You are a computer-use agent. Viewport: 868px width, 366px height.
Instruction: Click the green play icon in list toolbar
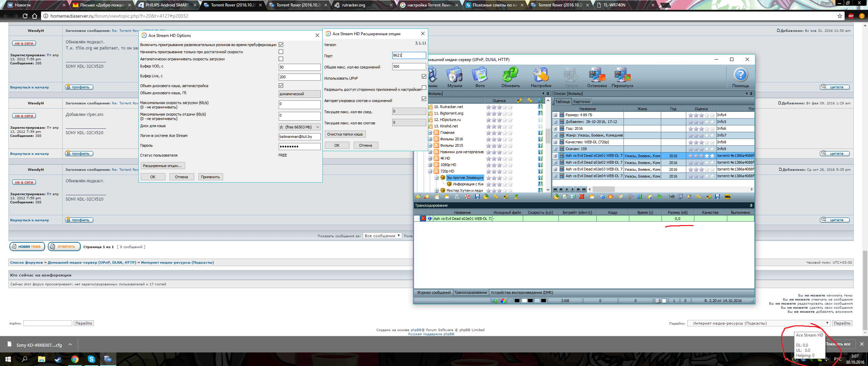pos(659,197)
